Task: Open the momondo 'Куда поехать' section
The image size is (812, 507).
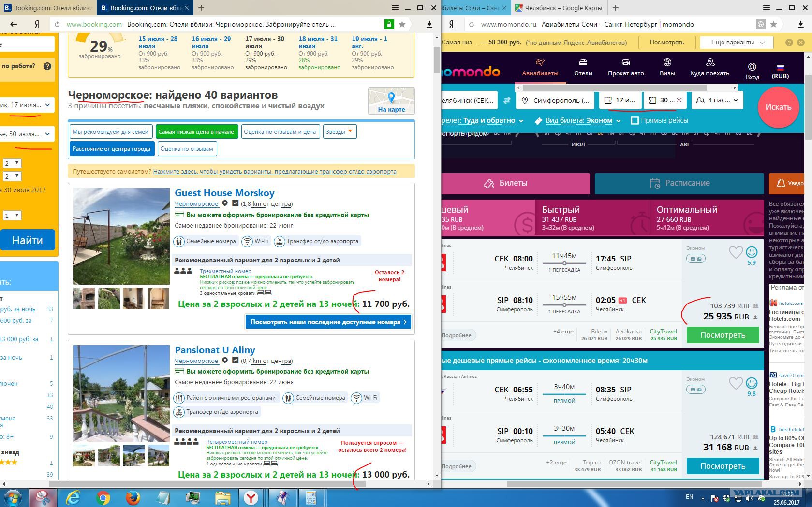Action: (710, 68)
